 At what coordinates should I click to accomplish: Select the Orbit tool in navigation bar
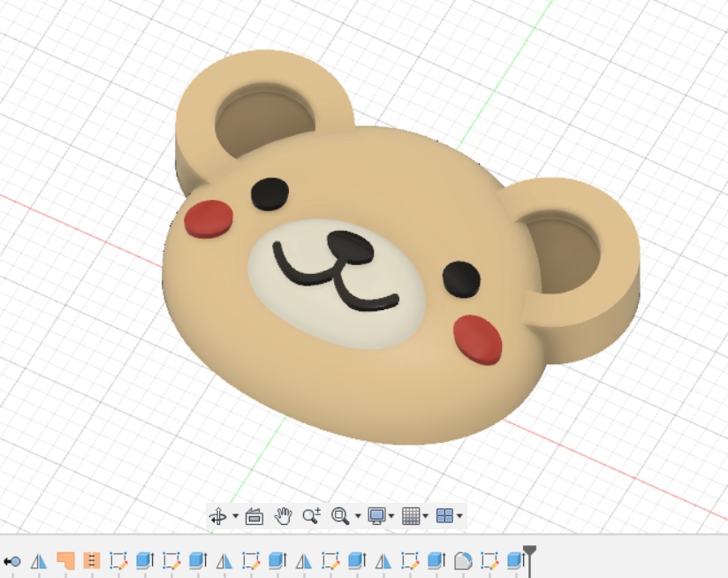pos(217,516)
